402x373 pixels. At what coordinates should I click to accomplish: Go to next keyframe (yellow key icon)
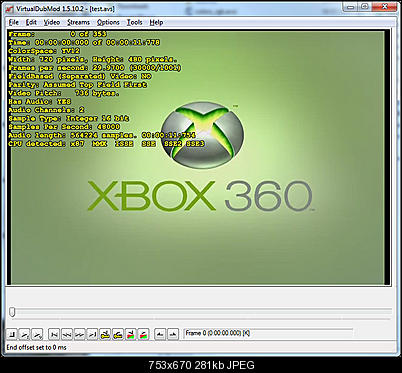coord(118,334)
